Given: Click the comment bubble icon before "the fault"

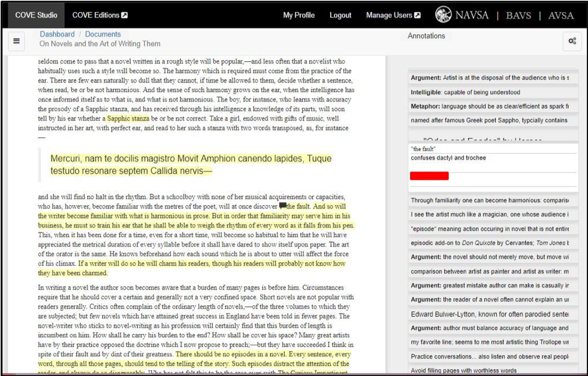Looking at the screenshot, I should pyautogui.click(x=283, y=206).
